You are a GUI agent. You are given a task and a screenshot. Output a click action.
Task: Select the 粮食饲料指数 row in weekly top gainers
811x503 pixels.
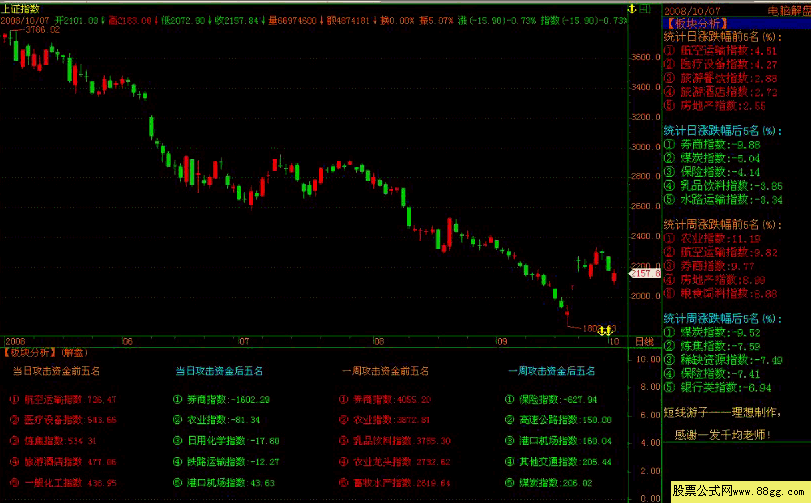pos(720,294)
